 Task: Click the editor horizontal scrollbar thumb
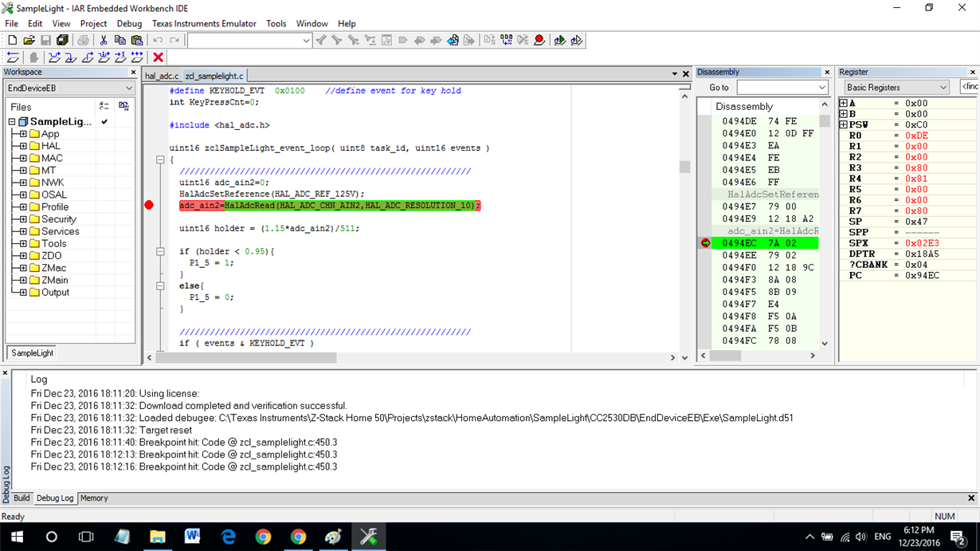(x=245, y=357)
